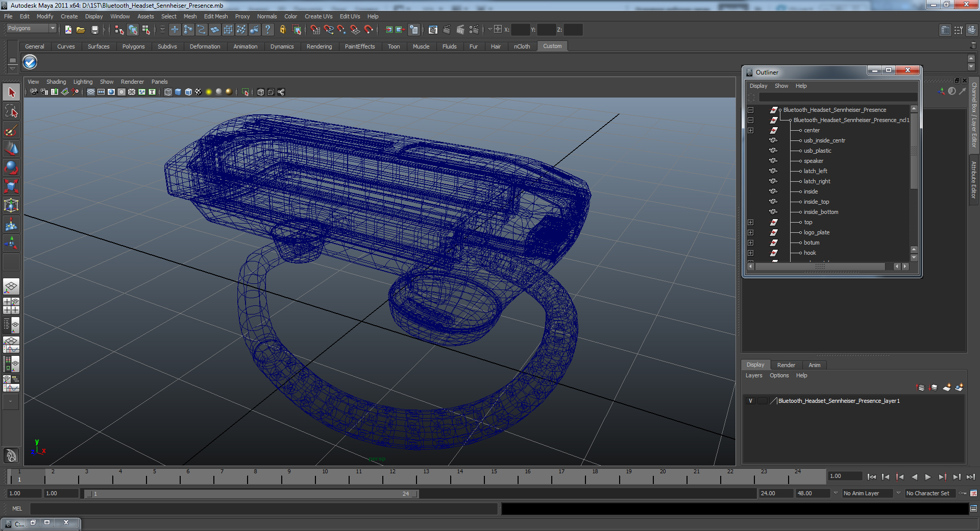980x531 pixels.
Task: Save the scene with disk icon
Action: [x=94, y=30]
